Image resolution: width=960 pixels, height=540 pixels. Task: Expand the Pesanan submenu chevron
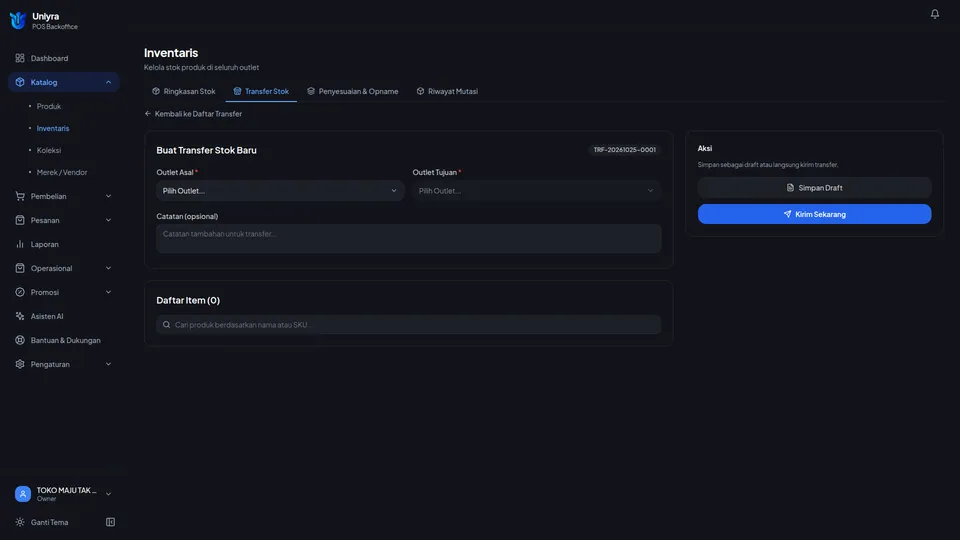coord(108,220)
